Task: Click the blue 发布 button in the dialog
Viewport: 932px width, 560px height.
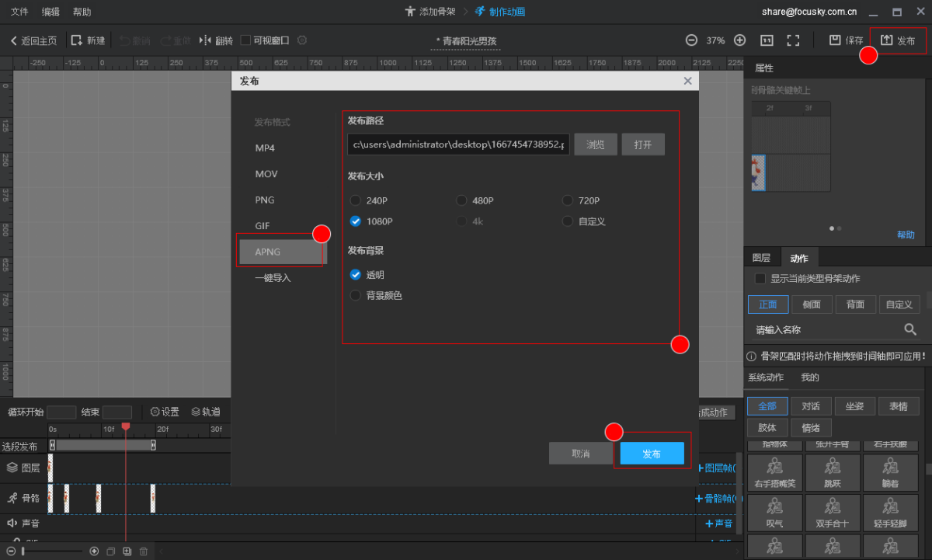Action: pyautogui.click(x=652, y=454)
